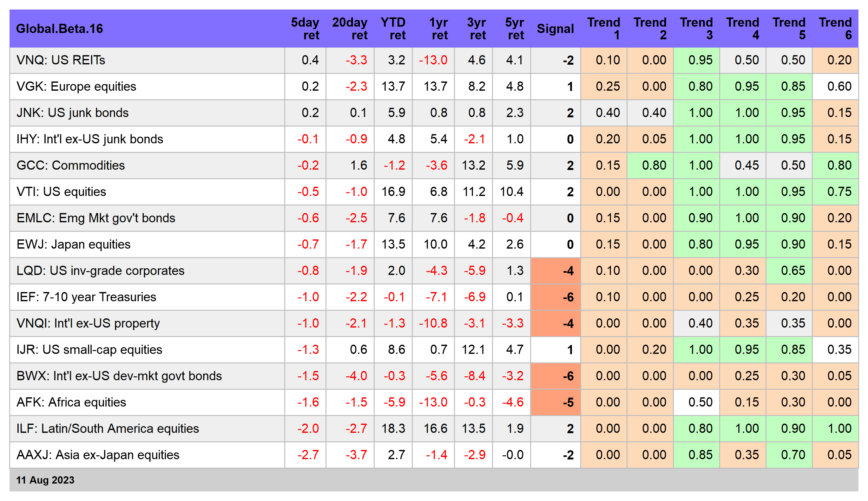Screen dimensions: 868x501
Task: Click the -4 Signal cell for VNQI
Action: coord(556,323)
